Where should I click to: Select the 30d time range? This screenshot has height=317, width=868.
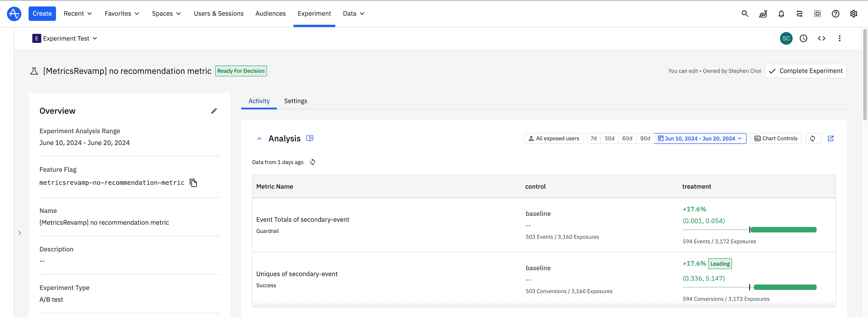[x=609, y=138]
